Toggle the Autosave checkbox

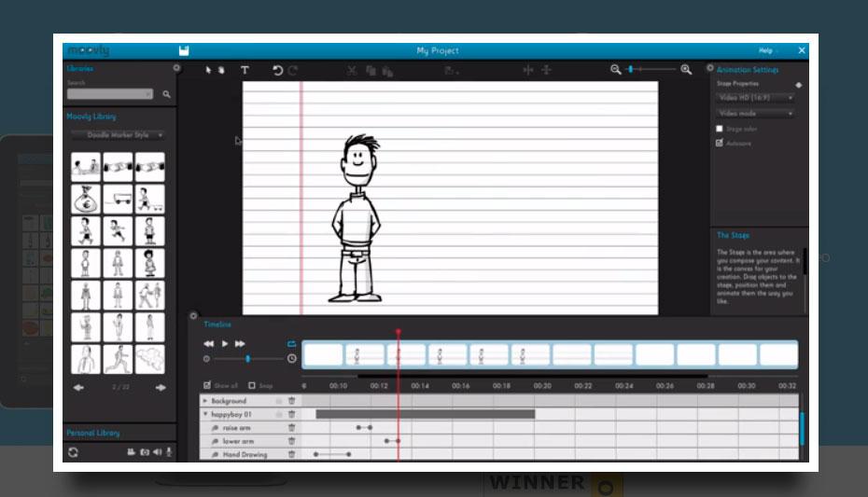720,144
